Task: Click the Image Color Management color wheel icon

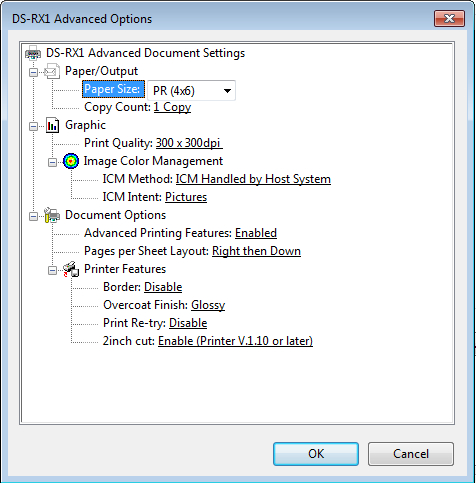Action: click(71, 161)
